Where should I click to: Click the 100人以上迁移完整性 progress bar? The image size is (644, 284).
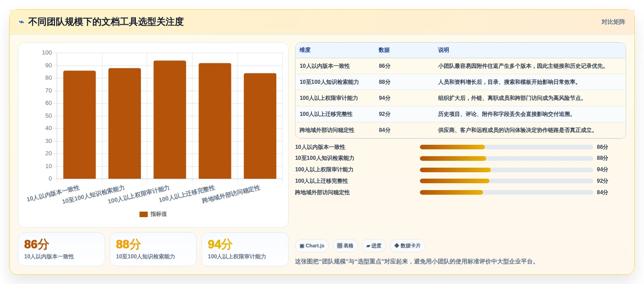click(x=506, y=181)
